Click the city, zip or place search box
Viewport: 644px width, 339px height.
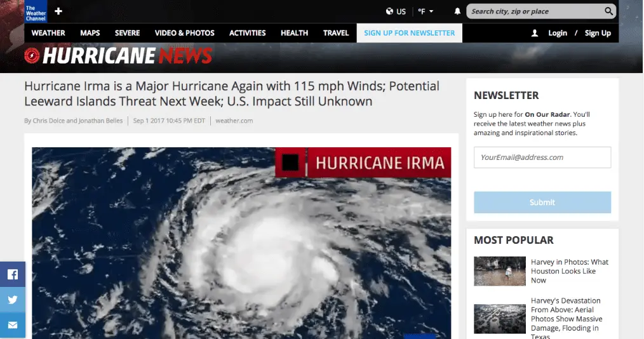[x=533, y=11]
